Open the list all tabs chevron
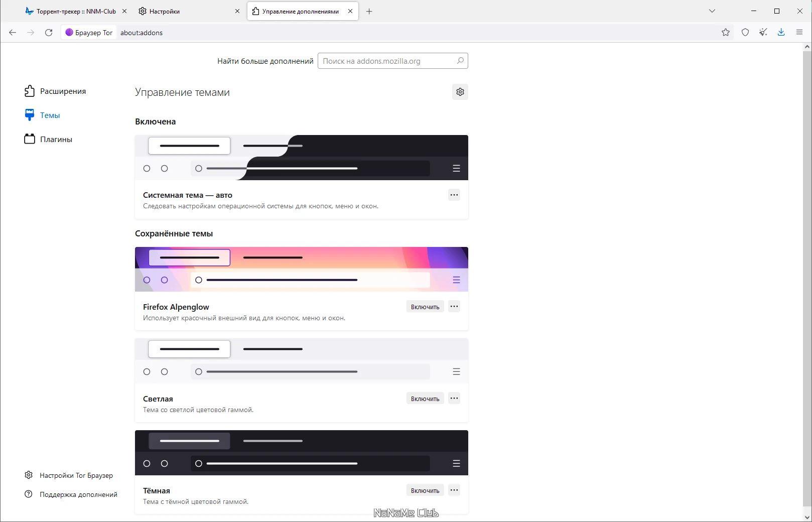The width and height of the screenshot is (812, 522). coord(712,11)
